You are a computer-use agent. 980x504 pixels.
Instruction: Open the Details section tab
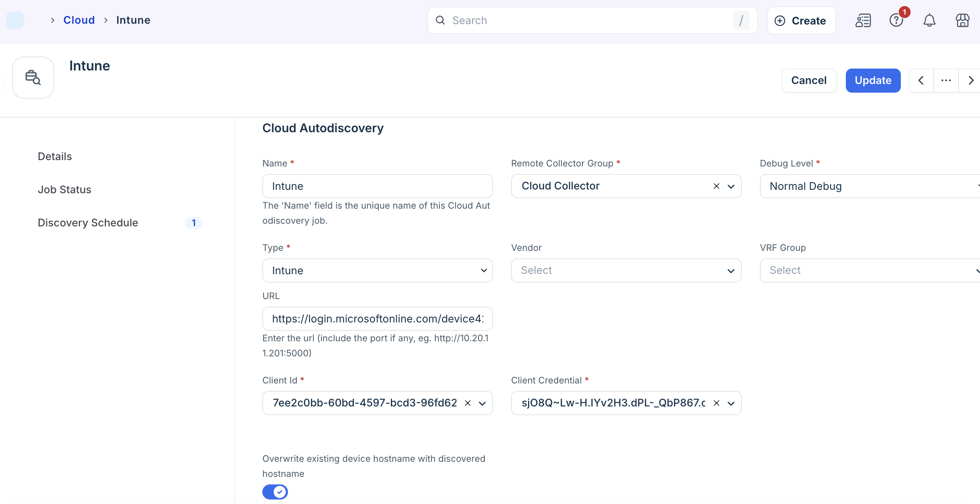(55, 157)
